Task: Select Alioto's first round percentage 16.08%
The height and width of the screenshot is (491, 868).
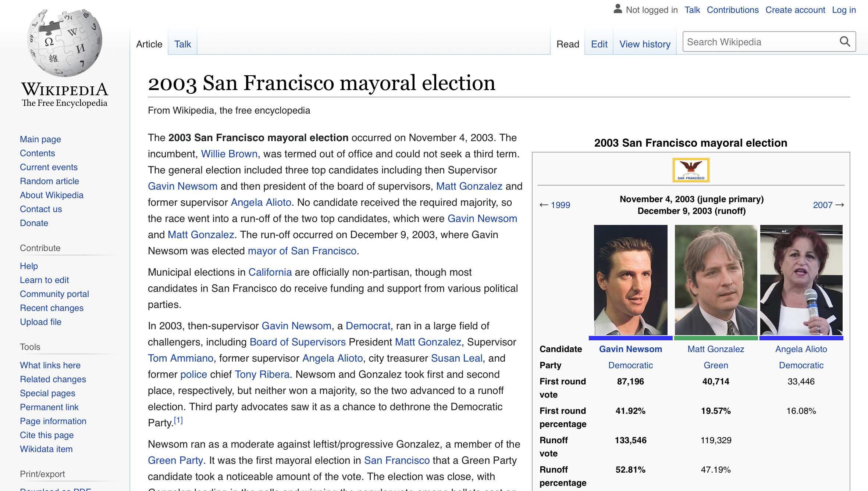Action: point(801,411)
